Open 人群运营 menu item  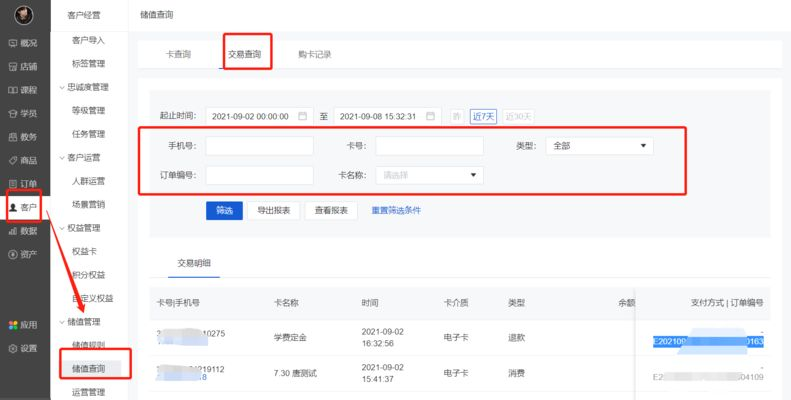[88, 181]
